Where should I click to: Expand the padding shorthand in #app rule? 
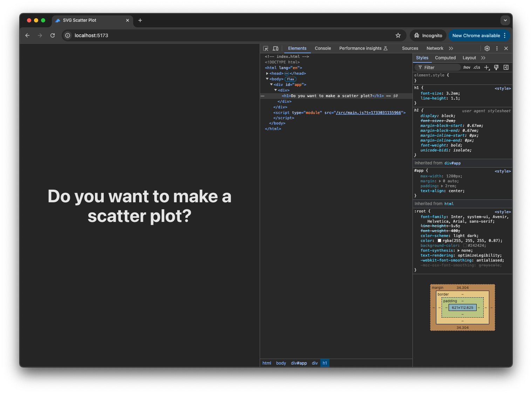click(x=442, y=186)
